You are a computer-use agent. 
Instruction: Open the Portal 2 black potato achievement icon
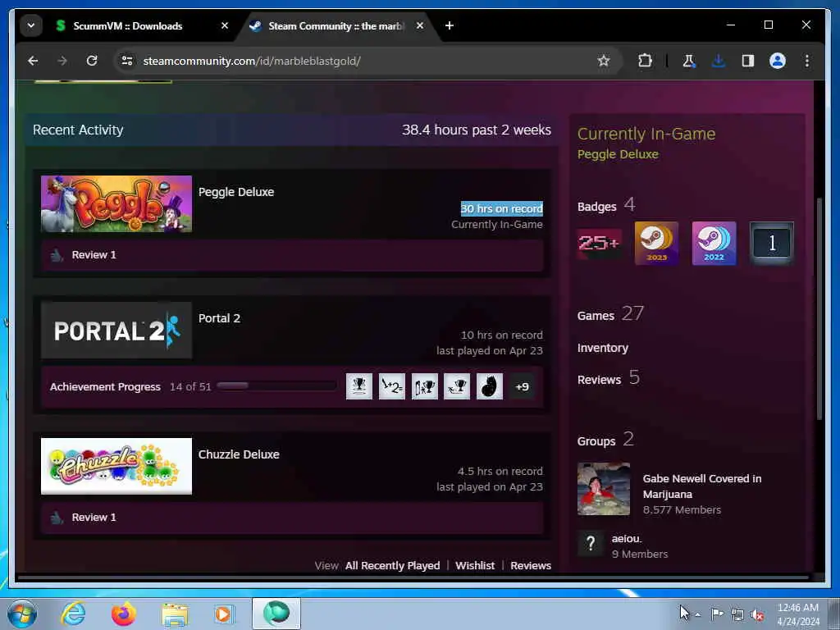tap(490, 386)
